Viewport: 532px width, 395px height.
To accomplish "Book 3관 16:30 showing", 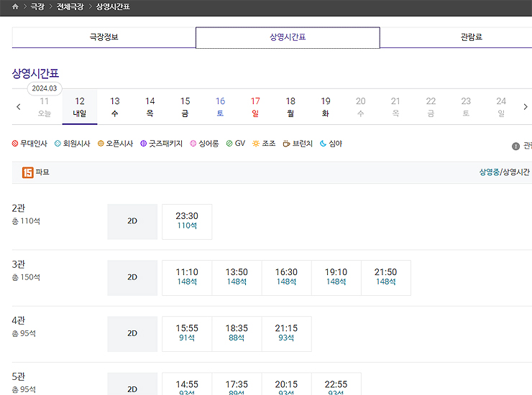I will point(286,278).
